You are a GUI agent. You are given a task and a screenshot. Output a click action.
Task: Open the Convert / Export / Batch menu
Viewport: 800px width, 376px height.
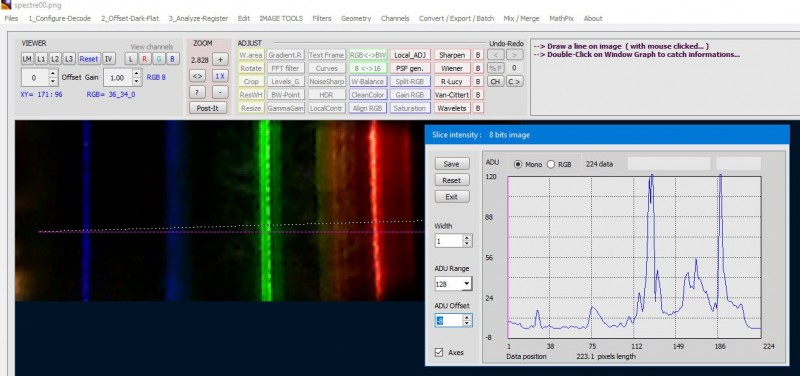(457, 18)
